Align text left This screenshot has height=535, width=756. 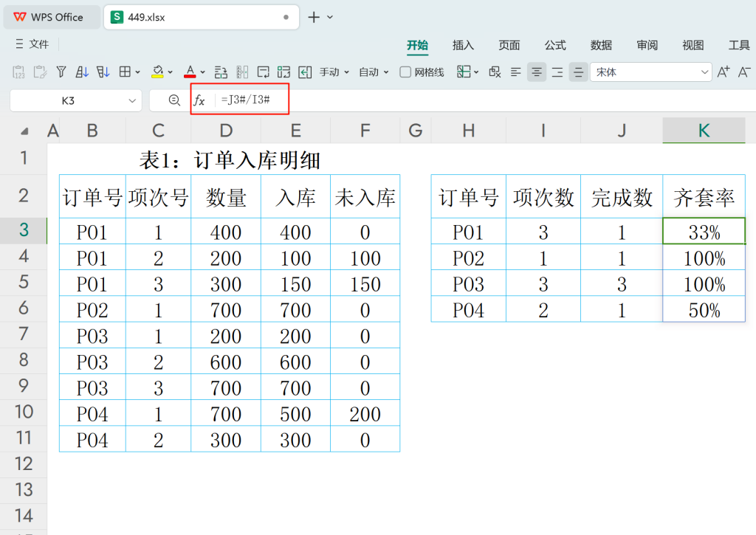(515, 72)
